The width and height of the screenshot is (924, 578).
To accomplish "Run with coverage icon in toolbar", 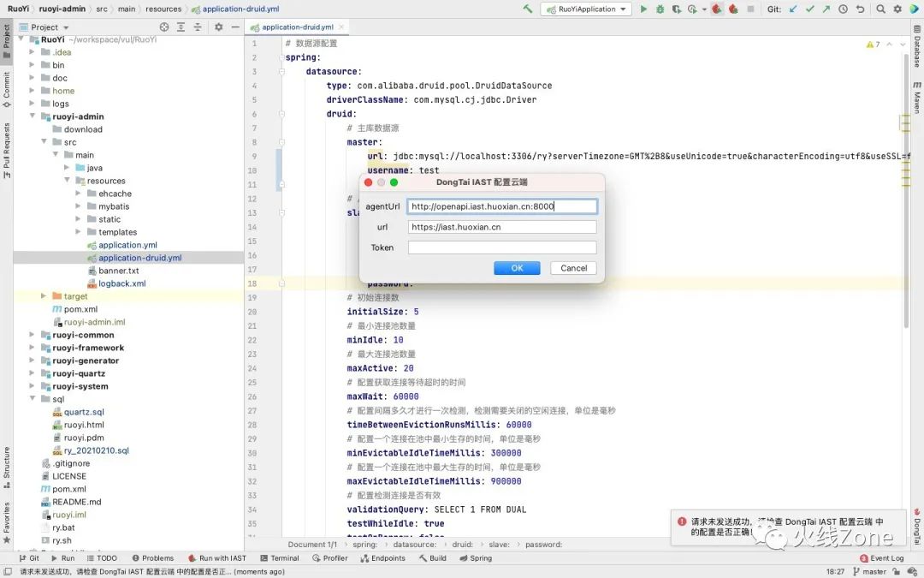I will pos(677,9).
